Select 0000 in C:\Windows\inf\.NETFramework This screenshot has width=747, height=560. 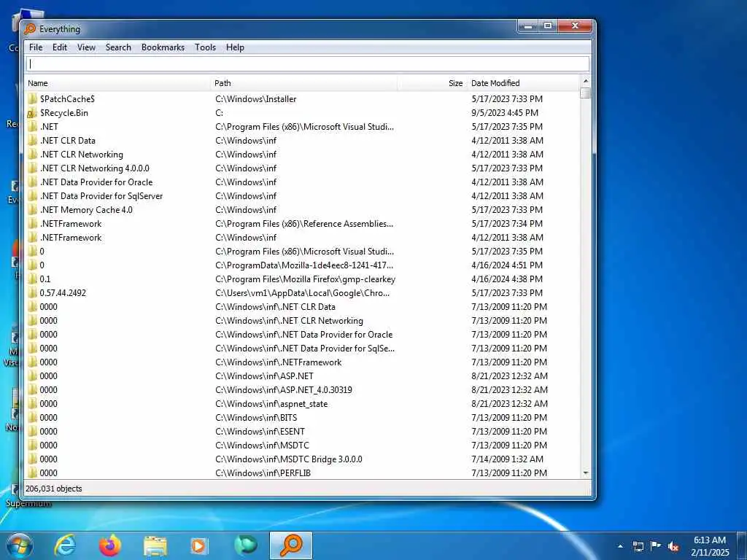coord(49,362)
